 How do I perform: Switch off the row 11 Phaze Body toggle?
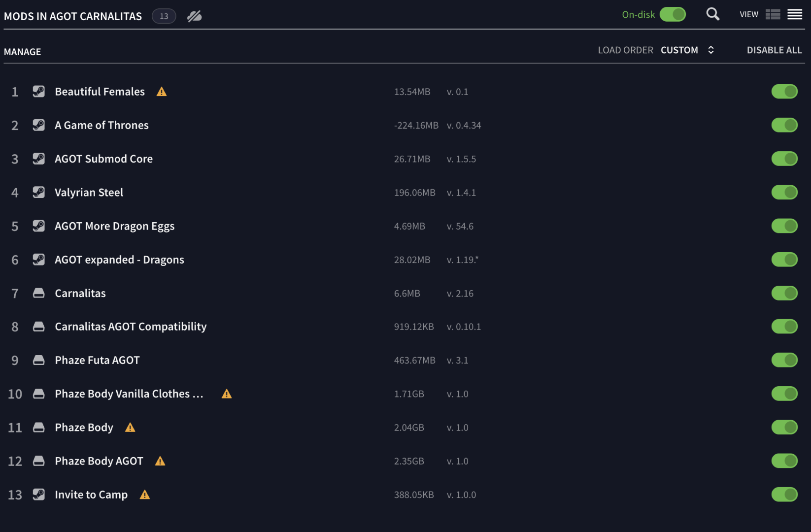[784, 428]
